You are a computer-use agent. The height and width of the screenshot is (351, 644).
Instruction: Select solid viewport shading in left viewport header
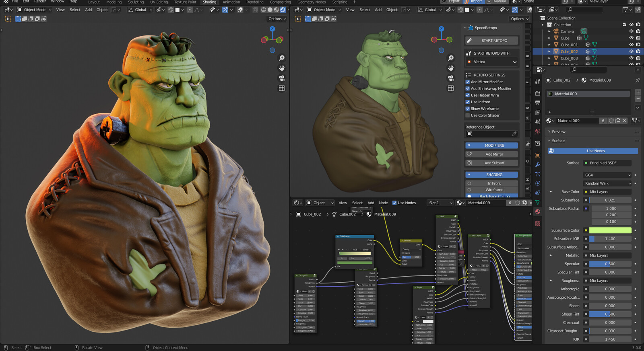[x=270, y=10]
